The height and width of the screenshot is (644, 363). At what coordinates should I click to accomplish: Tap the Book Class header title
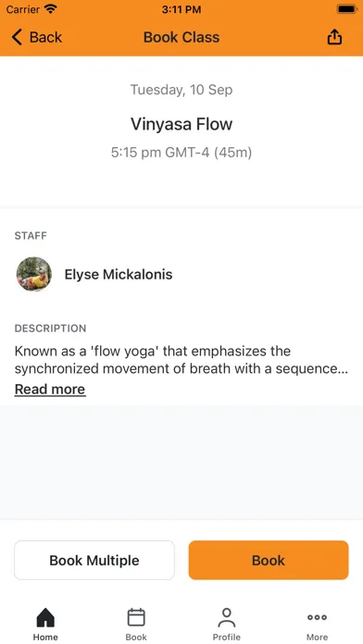pyautogui.click(x=181, y=37)
